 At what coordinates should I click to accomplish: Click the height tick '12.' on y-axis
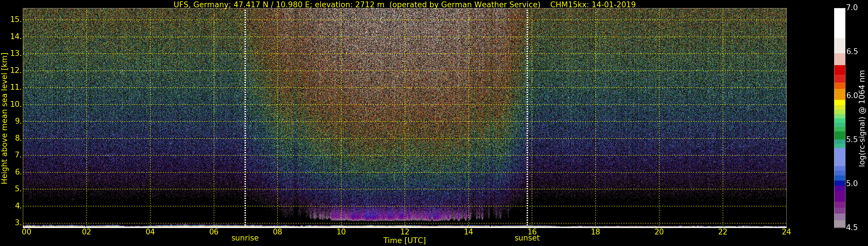click(16, 70)
